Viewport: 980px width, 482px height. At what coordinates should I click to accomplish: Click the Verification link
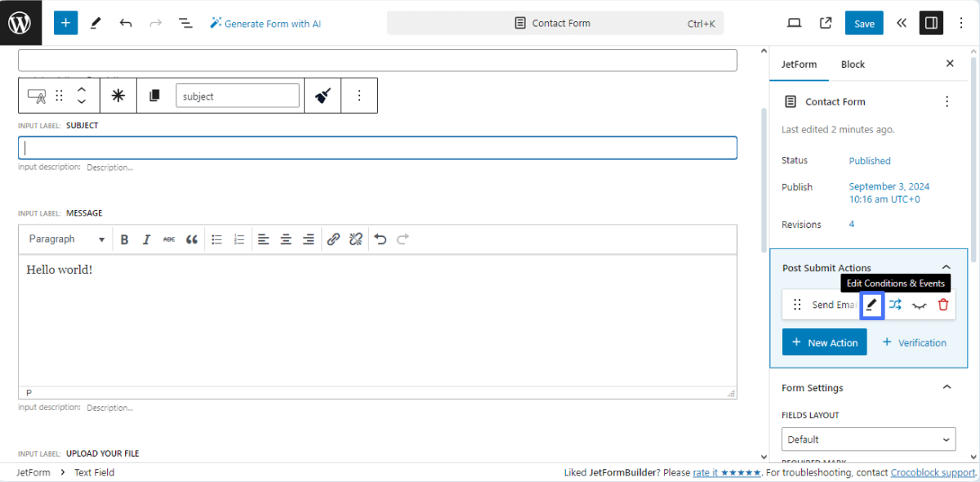tap(915, 342)
